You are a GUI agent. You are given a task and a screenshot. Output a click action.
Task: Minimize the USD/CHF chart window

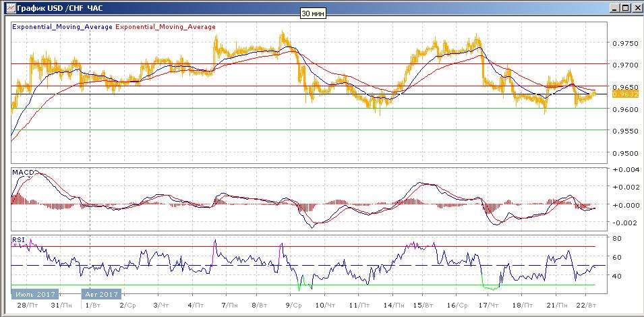point(614,7)
